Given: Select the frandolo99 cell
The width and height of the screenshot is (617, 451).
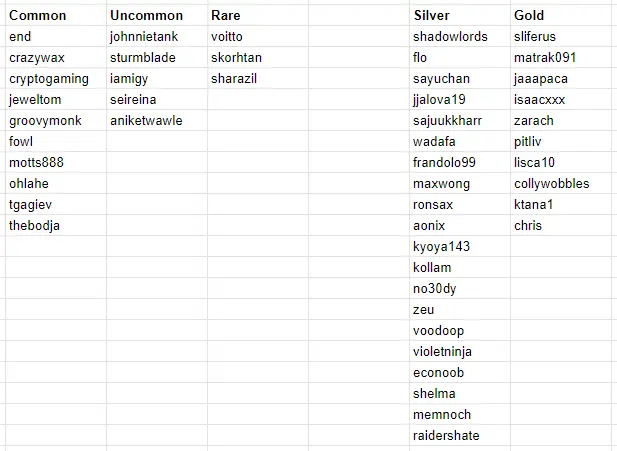Looking at the screenshot, I should click(x=460, y=162).
